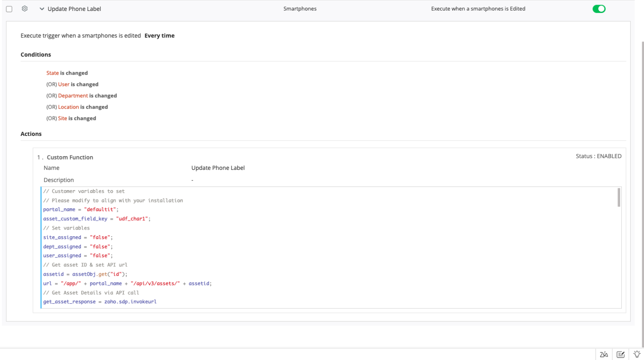
Task: Click the '// Set variables' comment
Action: pyautogui.click(x=66, y=228)
